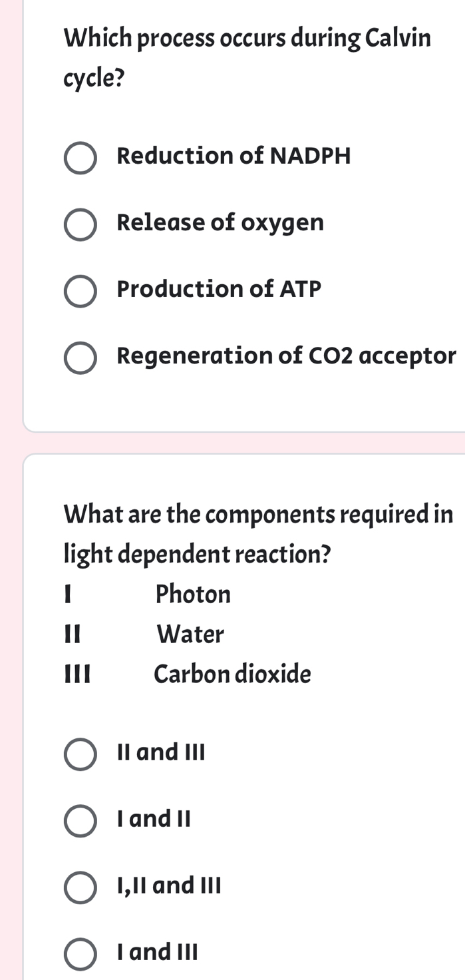Select the I and III answer

[x=80, y=953]
